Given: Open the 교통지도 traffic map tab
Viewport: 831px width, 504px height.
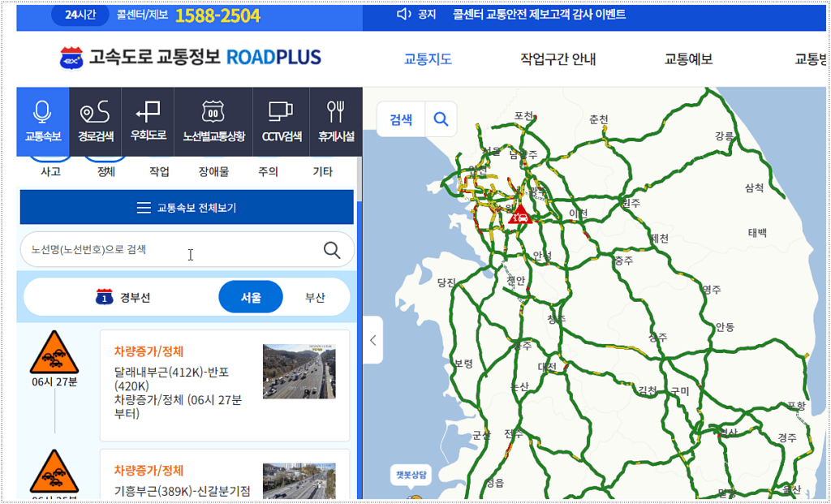Looking at the screenshot, I should pos(428,58).
